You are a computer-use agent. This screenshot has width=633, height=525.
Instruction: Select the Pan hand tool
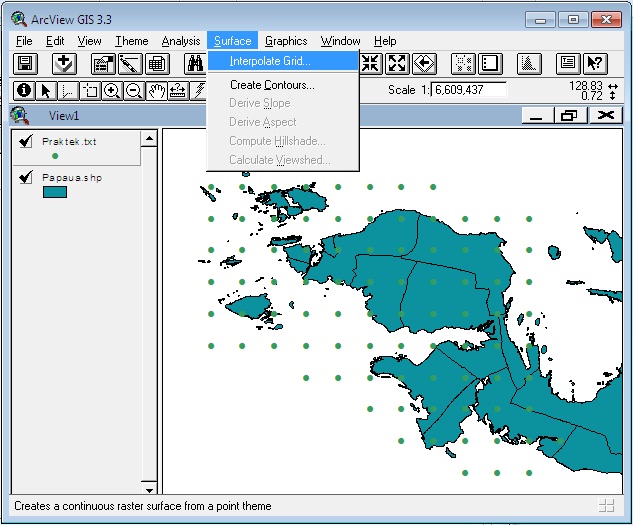point(156,90)
